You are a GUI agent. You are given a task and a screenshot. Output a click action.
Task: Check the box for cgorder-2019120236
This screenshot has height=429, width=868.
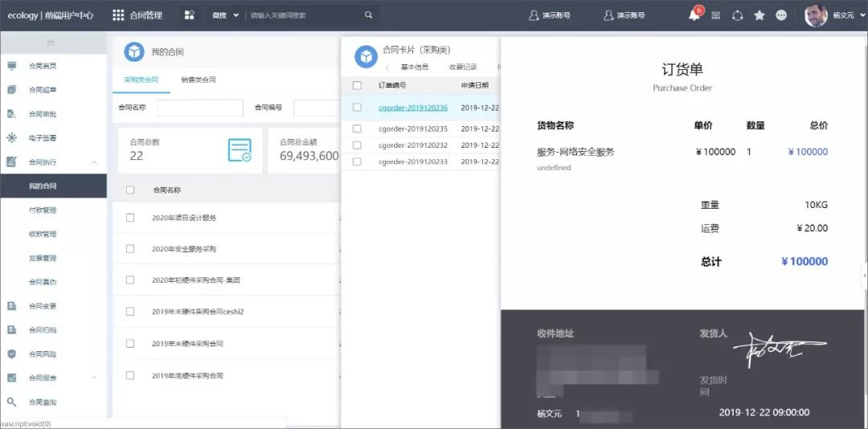pos(357,108)
